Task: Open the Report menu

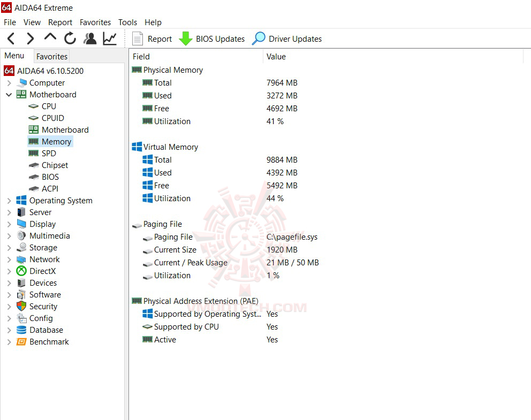Action: (x=60, y=22)
